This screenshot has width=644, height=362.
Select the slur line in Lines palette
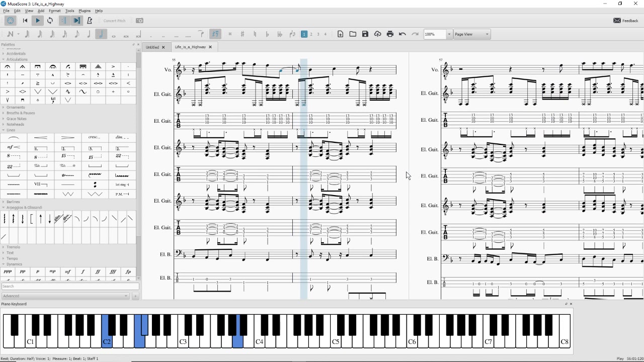pyautogui.click(x=14, y=138)
